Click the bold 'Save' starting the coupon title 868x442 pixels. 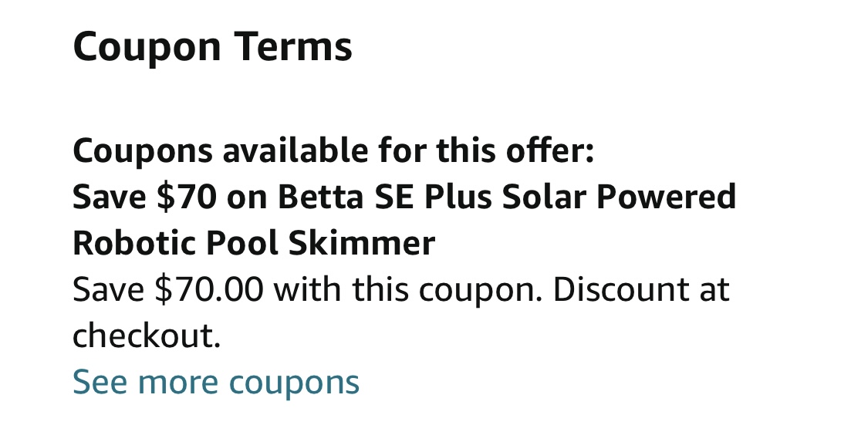coord(109,197)
